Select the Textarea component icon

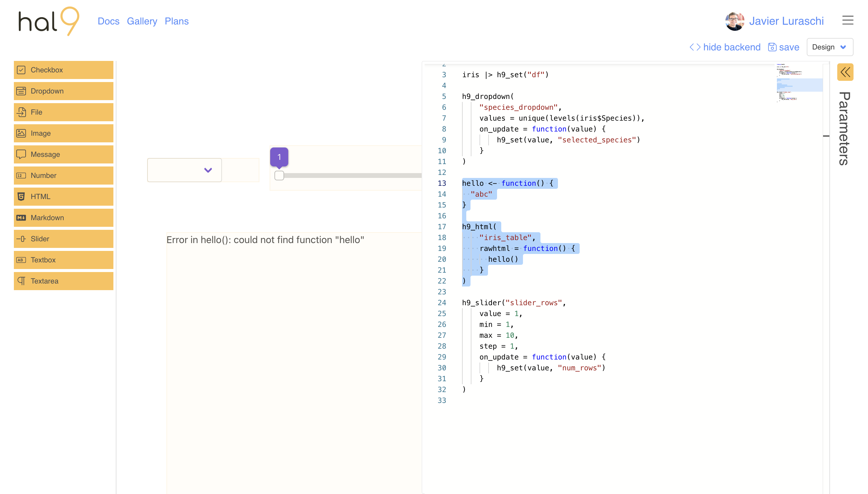click(21, 281)
